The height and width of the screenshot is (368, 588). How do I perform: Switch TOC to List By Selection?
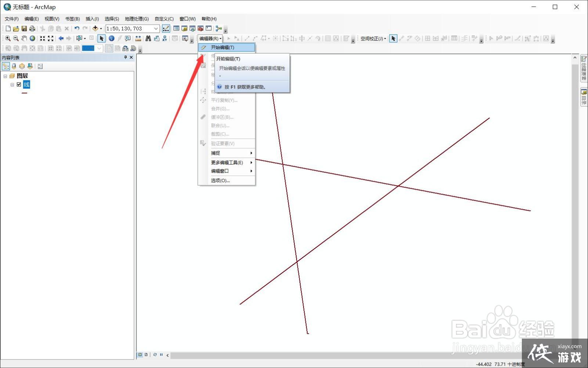click(x=30, y=66)
